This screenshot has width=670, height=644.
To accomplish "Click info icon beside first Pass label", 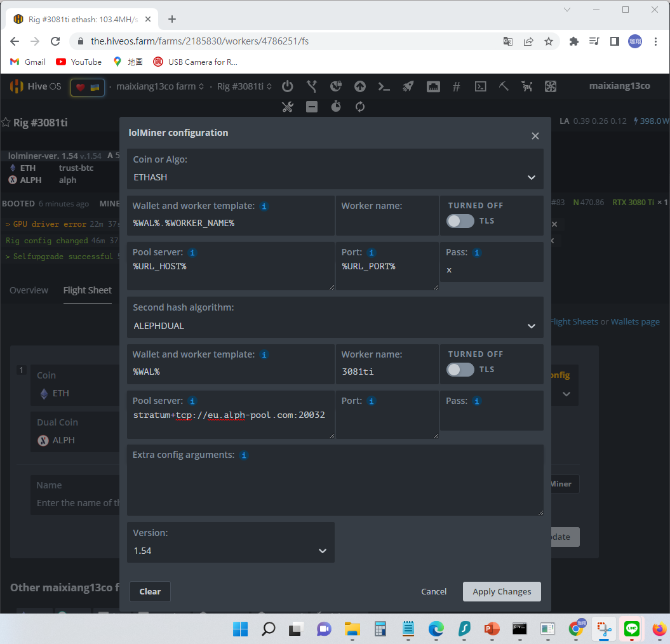I will click(477, 253).
